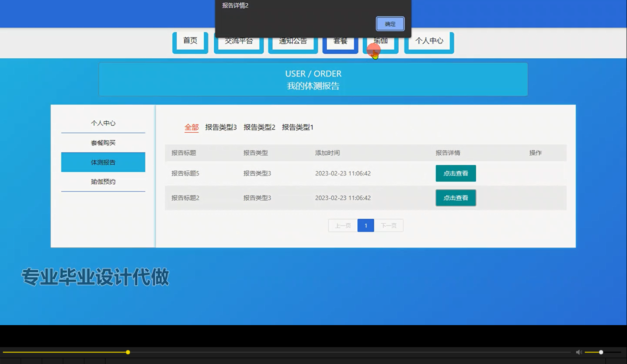Filter reports by 报告类型3
Image resolution: width=627 pixels, height=364 pixels.
pyautogui.click(x=221, y=127)
